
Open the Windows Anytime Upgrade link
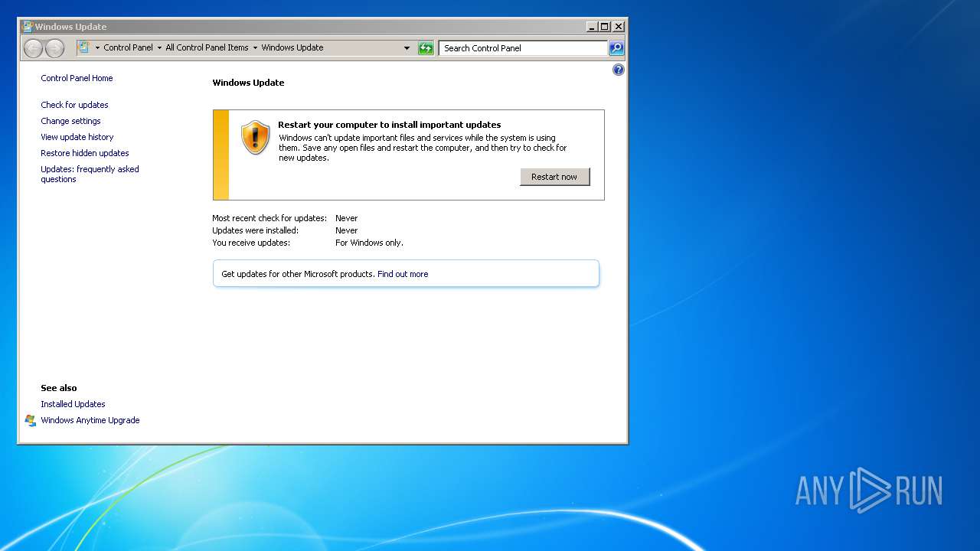90,420
